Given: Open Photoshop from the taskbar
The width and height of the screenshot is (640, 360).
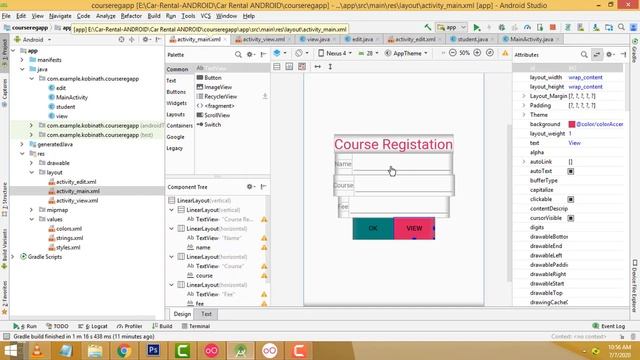Looking at the screenshot, I should (x=153, y=350).
